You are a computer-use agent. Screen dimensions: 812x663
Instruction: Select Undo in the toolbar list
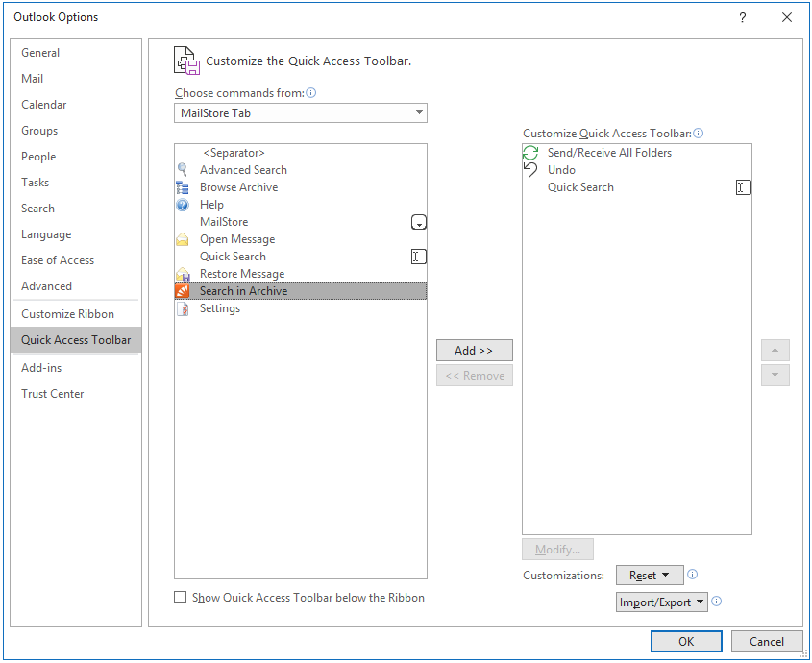pyautogui.click(x=636, y=170)
